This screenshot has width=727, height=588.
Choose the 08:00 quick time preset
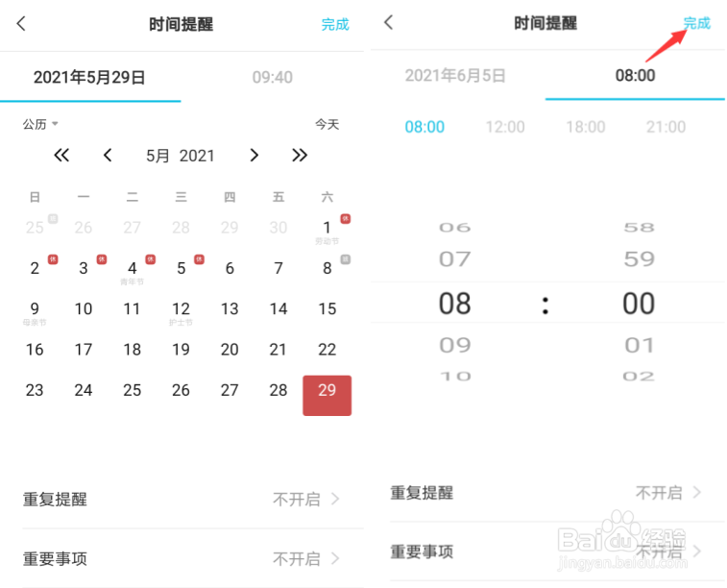click(424, 127)
